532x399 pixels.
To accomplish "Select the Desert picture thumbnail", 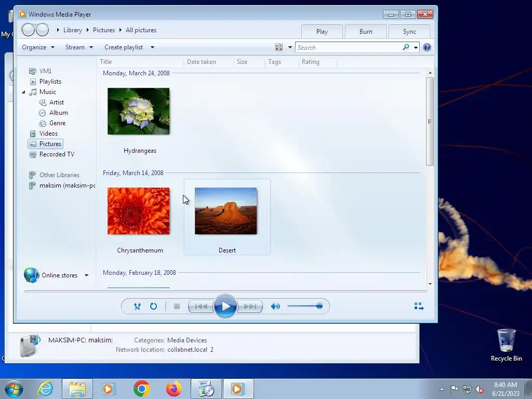I will [x=226, y=211].
